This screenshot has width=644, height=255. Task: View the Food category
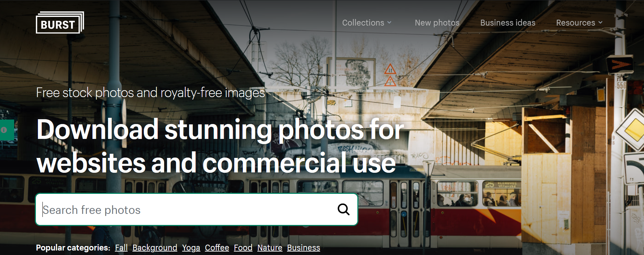coord(243,248)
